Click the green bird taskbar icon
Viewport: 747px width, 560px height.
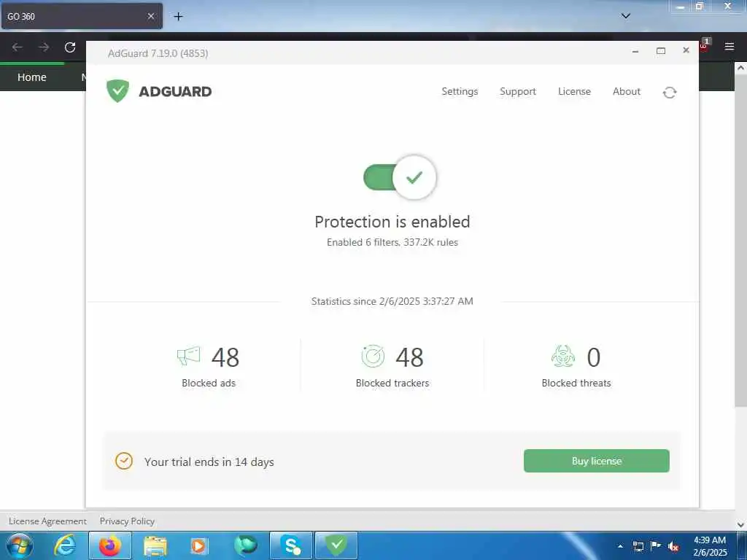click(x=246, y=545)
